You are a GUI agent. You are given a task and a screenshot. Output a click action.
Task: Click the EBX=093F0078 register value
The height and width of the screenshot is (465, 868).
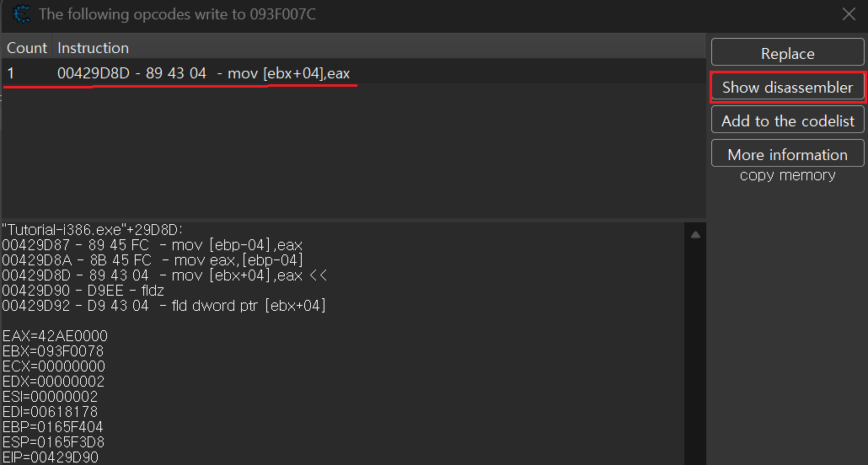55,351
